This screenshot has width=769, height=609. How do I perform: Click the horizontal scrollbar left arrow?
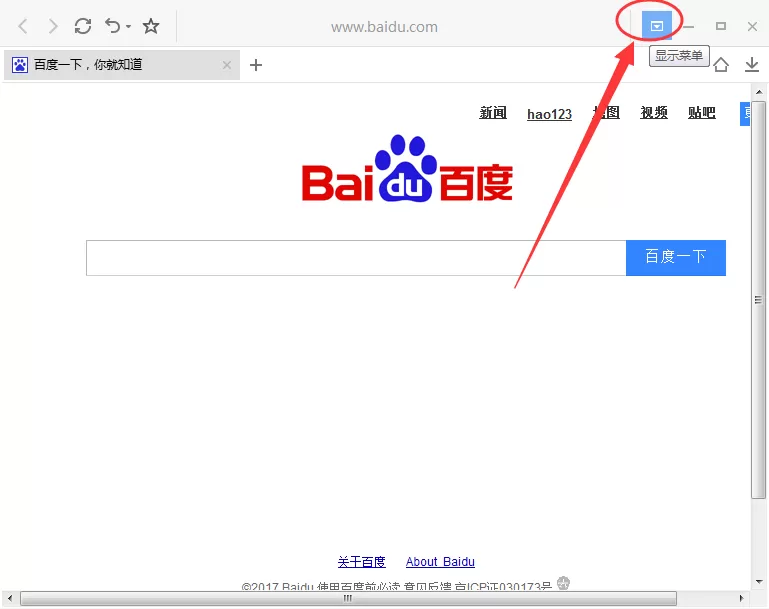click(x=10, y=598)
